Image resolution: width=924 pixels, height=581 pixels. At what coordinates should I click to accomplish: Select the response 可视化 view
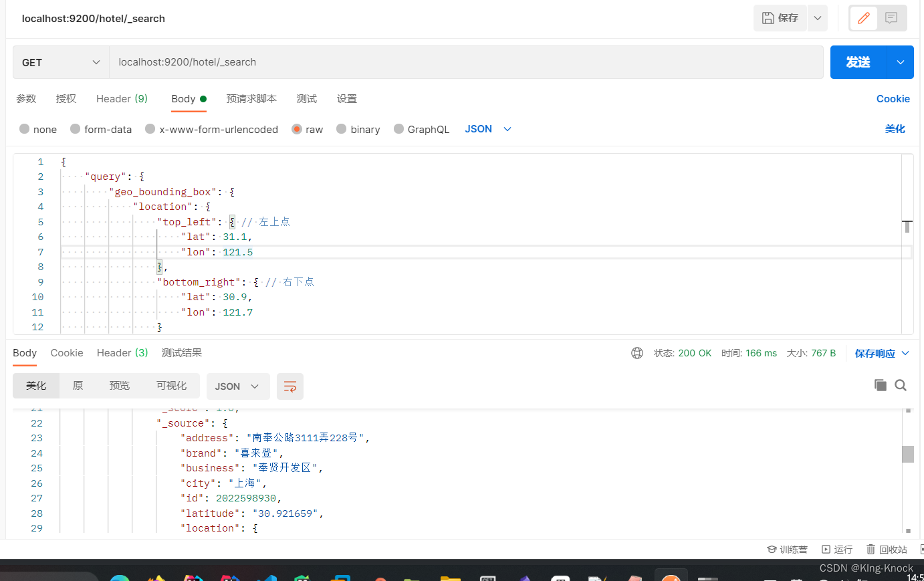pyautogui.click(x=172, y=386)
